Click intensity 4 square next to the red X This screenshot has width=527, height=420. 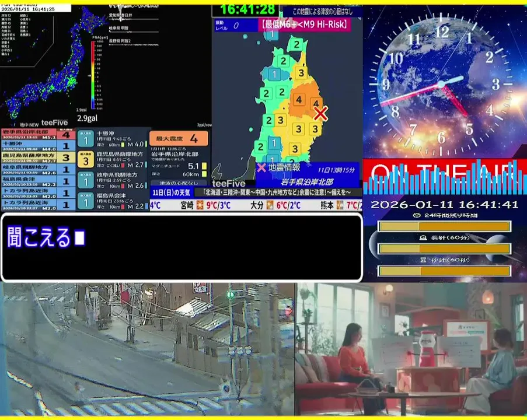click(x=316, y=103)
